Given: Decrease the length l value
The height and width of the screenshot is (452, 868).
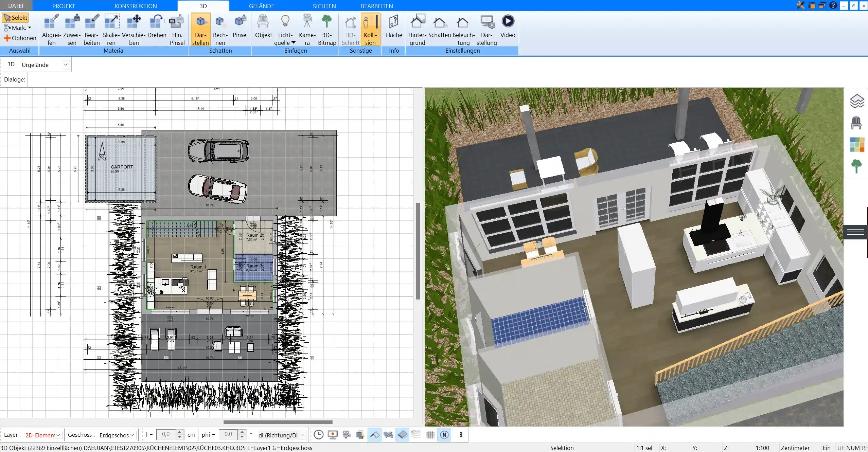Looking at the screenshot, I should click(180, 437).
